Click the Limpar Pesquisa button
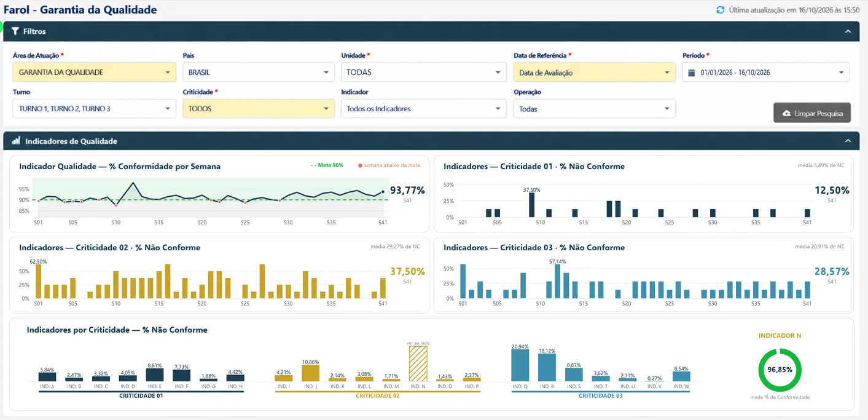This screenshot has height=420, width=868. pos(812,113)
